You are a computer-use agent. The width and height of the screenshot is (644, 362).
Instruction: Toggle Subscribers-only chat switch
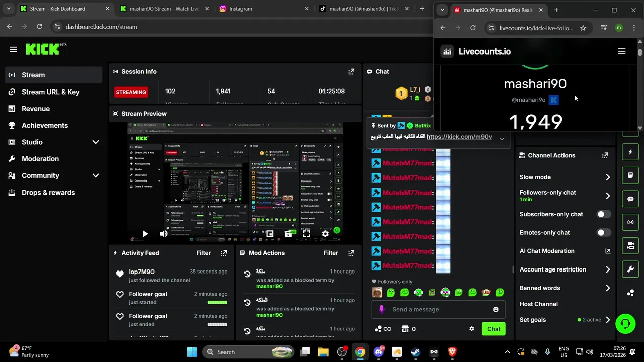(604, 214)
